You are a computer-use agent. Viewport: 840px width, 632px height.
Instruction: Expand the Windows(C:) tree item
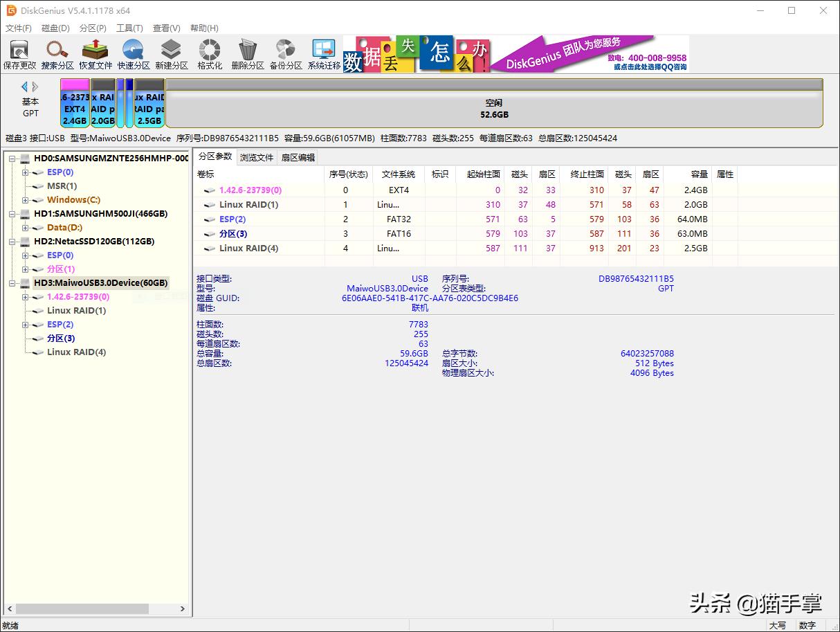coord(26,200)
